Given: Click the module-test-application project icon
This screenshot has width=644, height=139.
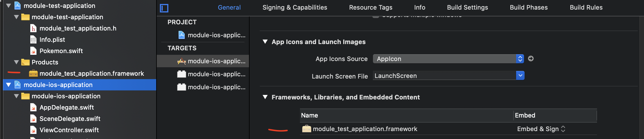Looking at the screenshot, I should 18,6.
